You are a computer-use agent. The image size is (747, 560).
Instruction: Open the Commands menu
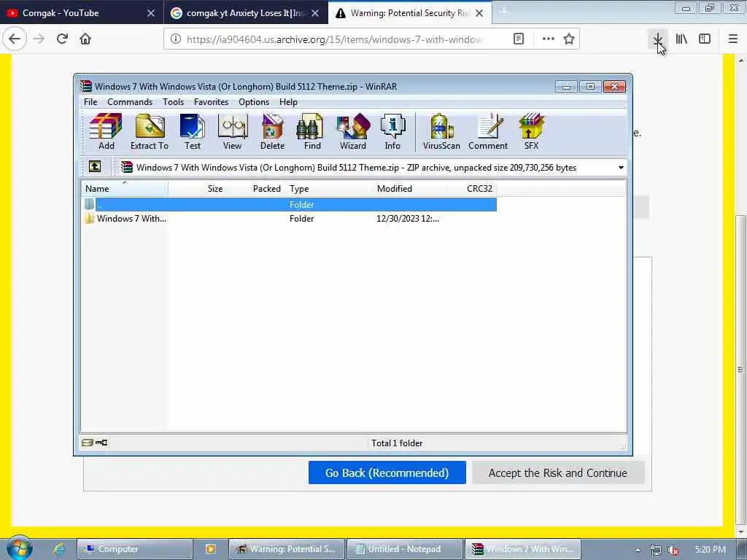click(130, 102)
